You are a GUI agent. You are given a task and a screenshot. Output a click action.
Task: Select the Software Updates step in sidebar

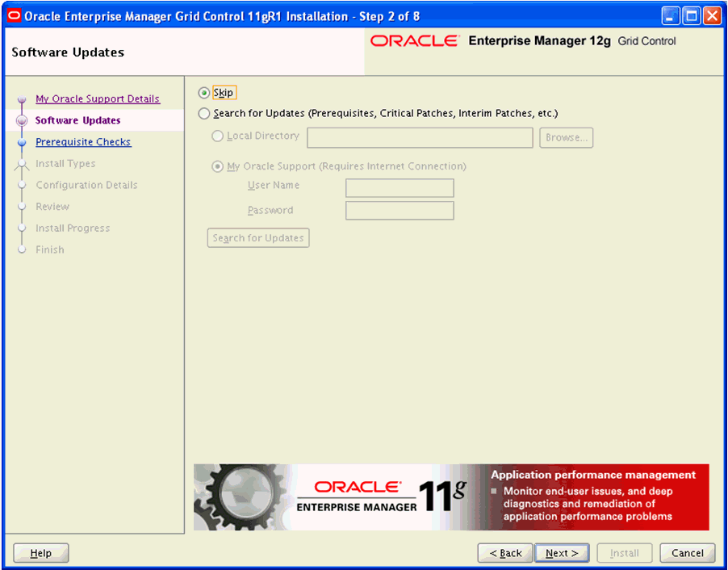coord(78,120)
